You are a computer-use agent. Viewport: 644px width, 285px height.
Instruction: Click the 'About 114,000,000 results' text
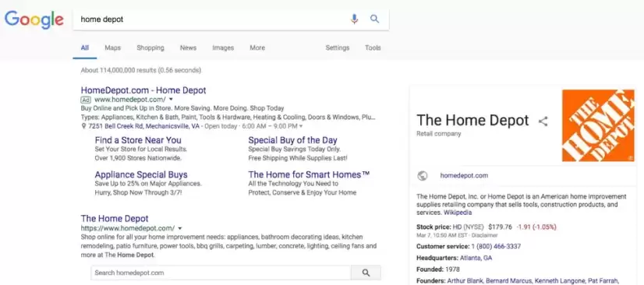(141, 70)
